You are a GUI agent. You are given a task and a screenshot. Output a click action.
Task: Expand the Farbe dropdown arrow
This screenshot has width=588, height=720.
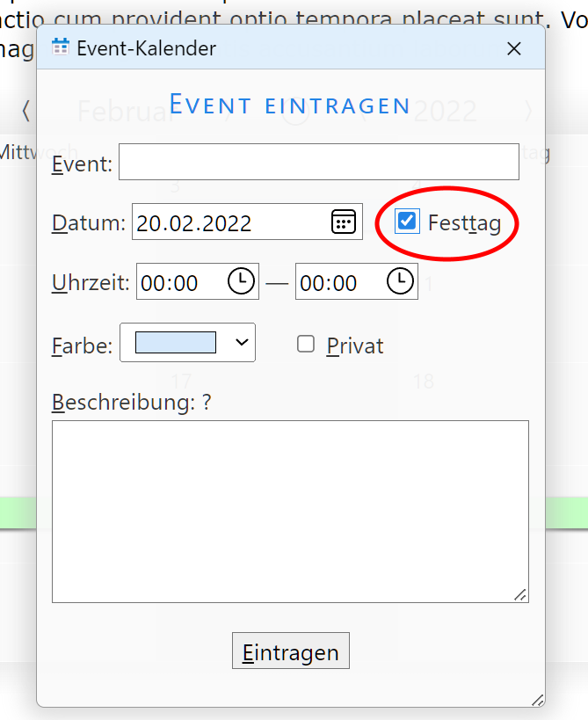click(x=242, y=343)
